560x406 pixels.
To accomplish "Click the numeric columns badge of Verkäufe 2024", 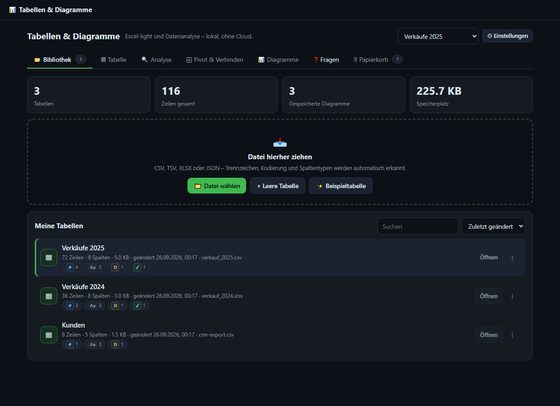I will click(72, 306).
